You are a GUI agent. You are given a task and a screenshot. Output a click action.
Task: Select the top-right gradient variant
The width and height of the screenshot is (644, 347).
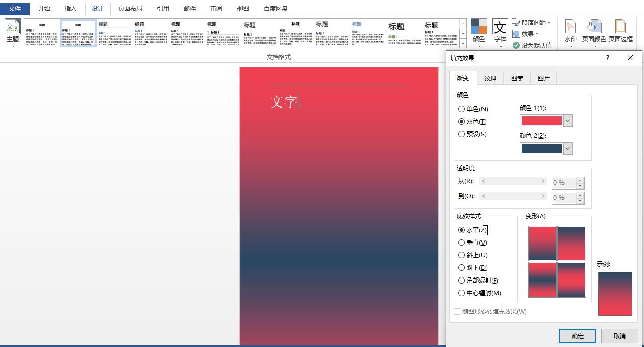(572, 243)
